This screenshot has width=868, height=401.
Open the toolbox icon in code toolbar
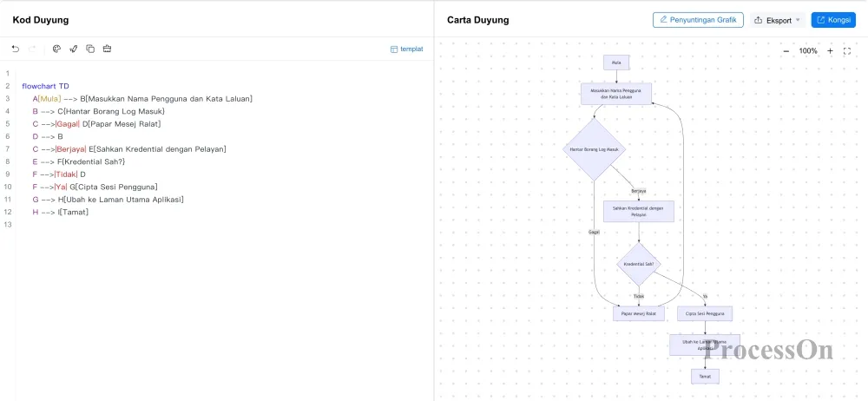click(x=108, y=49)
